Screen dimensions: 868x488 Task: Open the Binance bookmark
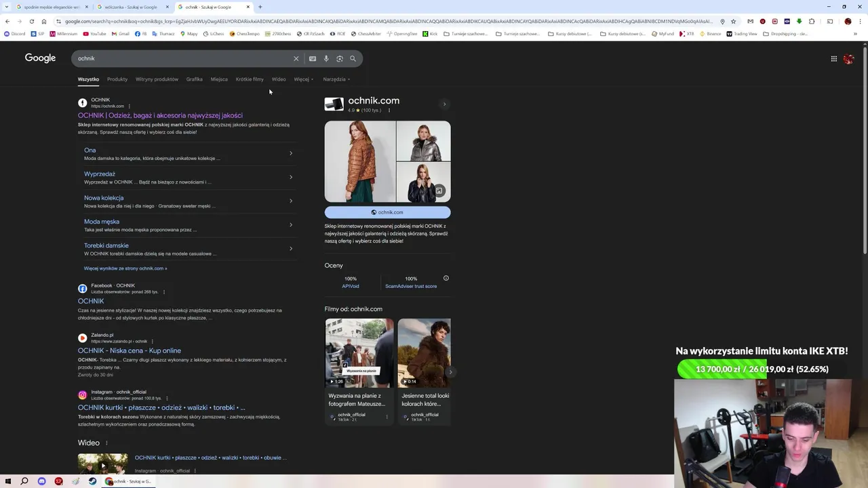[710, 33]
